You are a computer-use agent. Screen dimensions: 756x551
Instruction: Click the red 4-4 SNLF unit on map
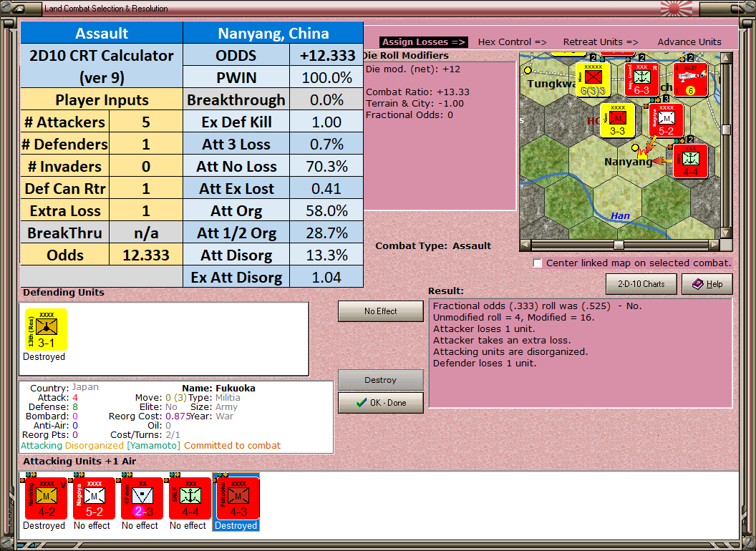click(x=690, y=161)
